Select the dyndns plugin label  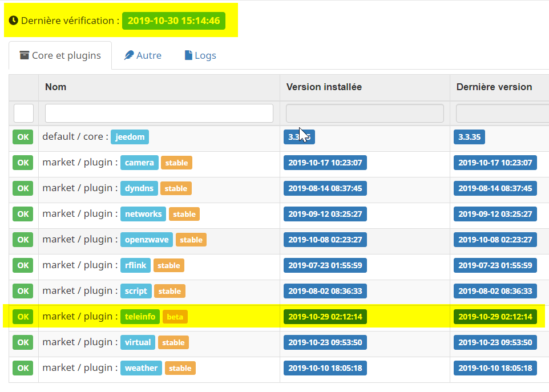(x=139, y=188)
